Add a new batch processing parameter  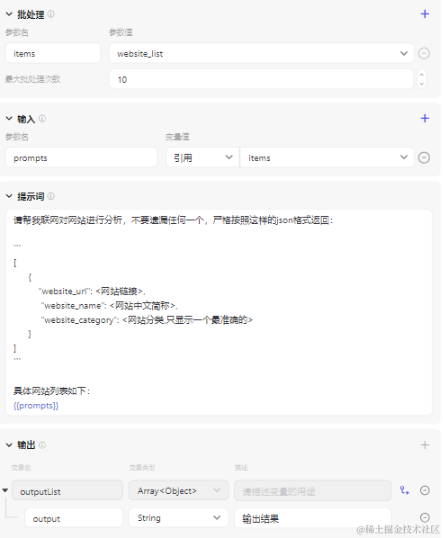[x=424, y=14]
